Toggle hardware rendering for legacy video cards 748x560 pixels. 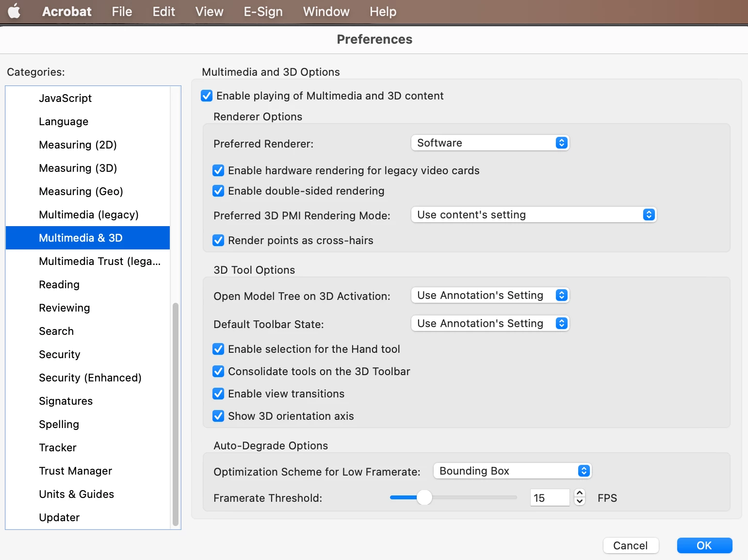click(x=218, y=170)
